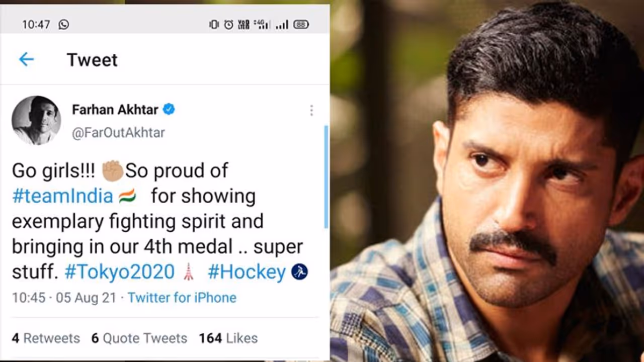Tap the battery indicator icon

[x=301, y=24]
